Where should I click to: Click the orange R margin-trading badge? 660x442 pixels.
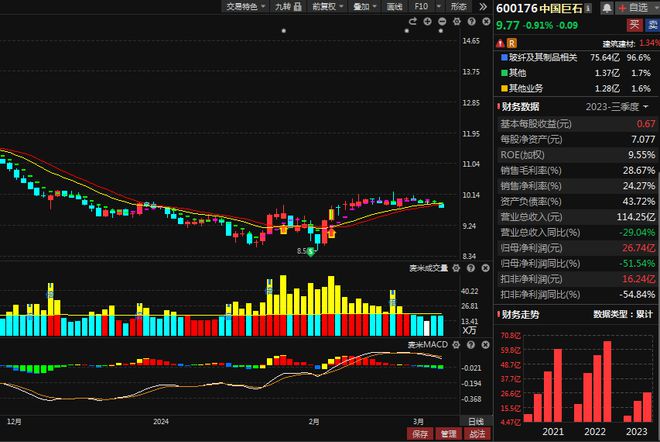(511, 43)
